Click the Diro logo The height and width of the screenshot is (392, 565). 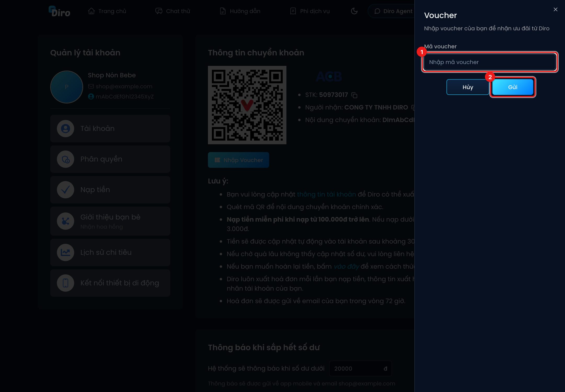point(59,11)
